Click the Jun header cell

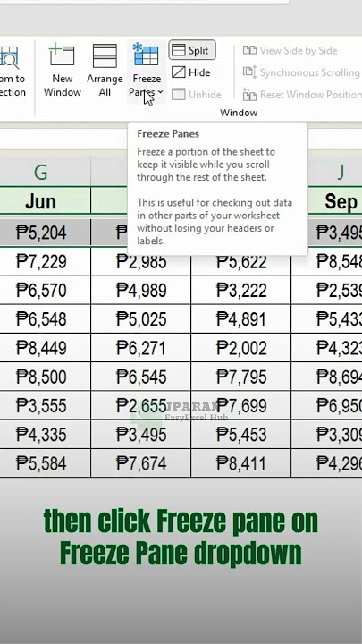pyautogui.click(x=40, y=201)
